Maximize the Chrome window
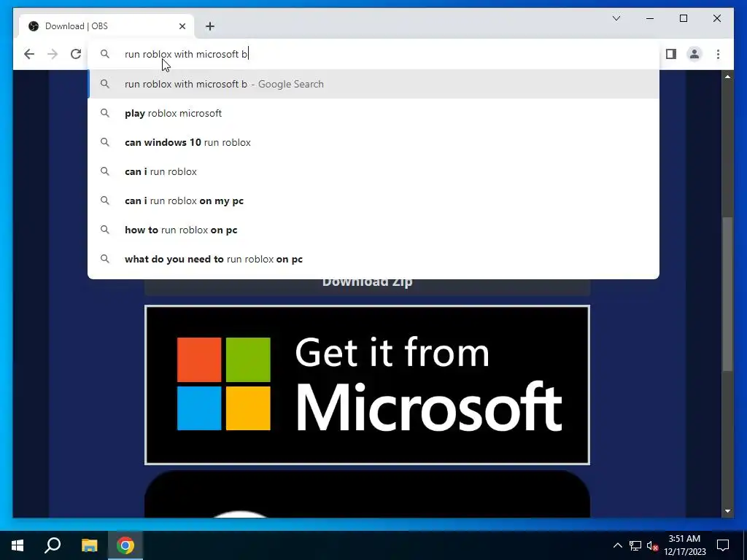The width and height of the screenshot is (747, 560). [x=683, y=18]
